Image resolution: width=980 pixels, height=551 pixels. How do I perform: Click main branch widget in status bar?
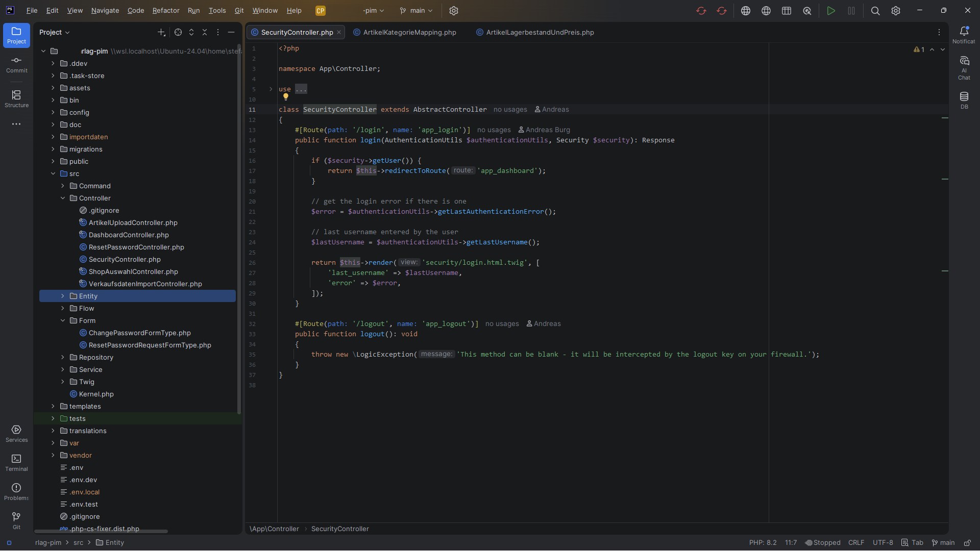click(943, 542)
